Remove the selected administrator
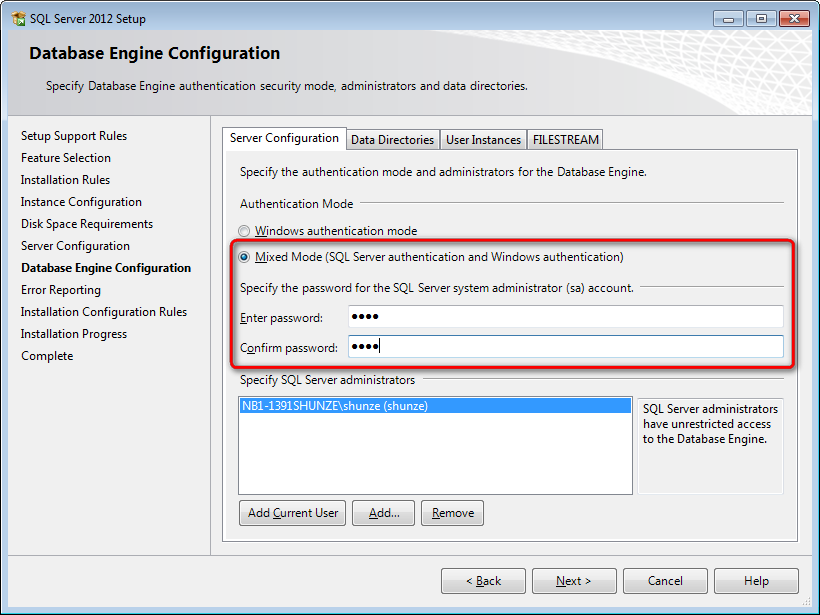Viewport: 820px width, 615px height. 452,513
